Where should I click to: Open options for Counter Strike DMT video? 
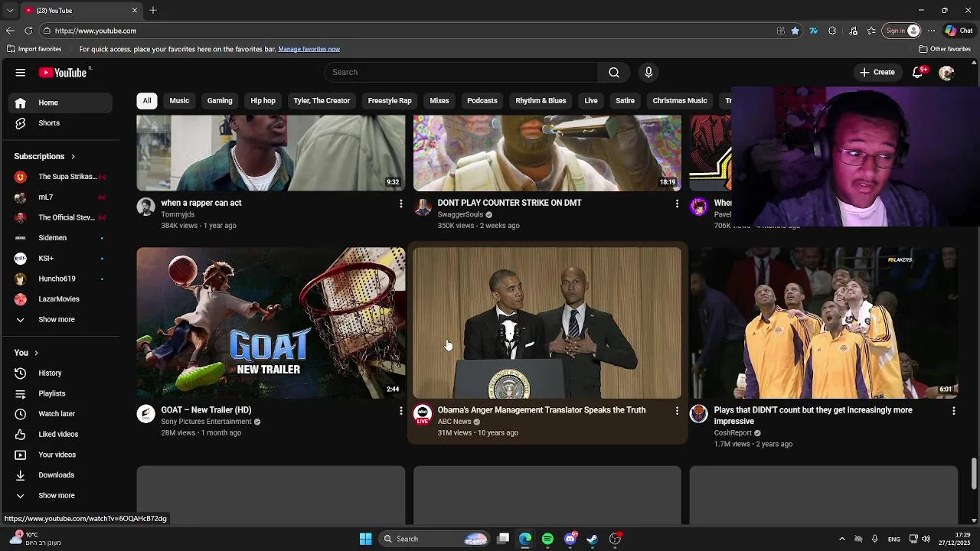tap(677, 204)
